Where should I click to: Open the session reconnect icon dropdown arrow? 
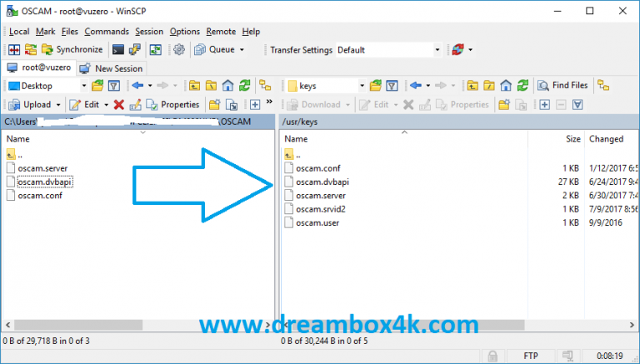(x=471, y=50)
